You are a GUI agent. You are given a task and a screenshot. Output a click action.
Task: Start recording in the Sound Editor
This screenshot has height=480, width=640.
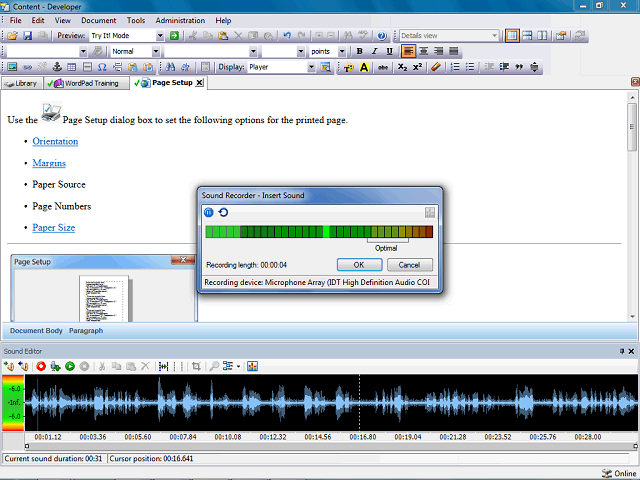(41, 367)
